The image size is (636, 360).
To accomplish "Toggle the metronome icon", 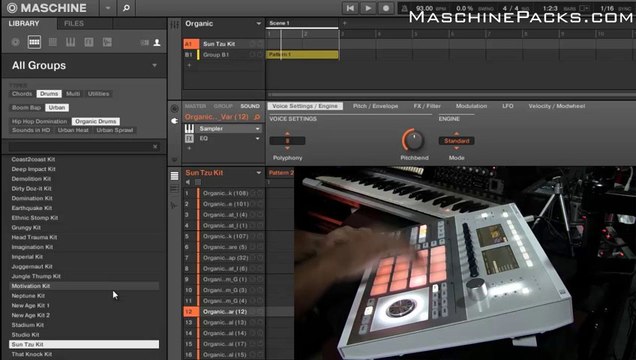I will (x=404, y=9).
